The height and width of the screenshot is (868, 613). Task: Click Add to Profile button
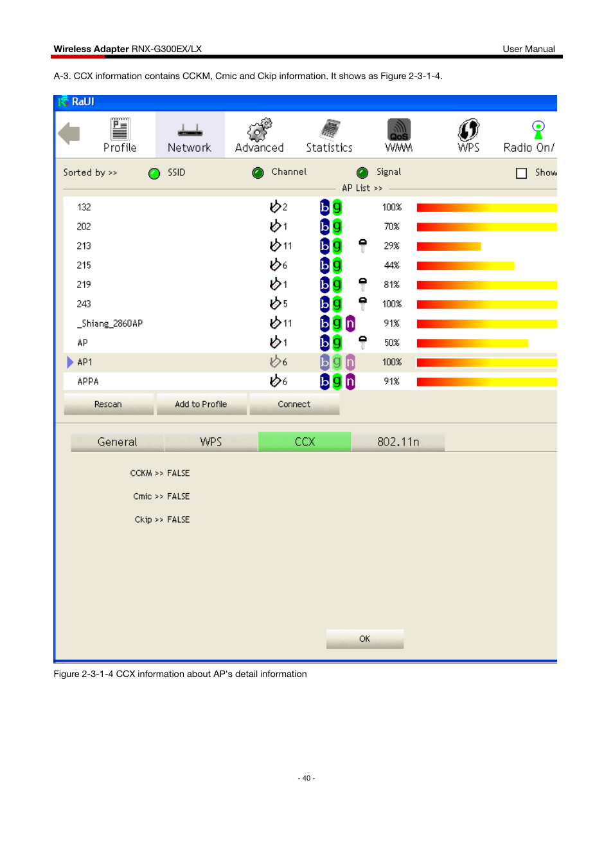pos(201,404)
